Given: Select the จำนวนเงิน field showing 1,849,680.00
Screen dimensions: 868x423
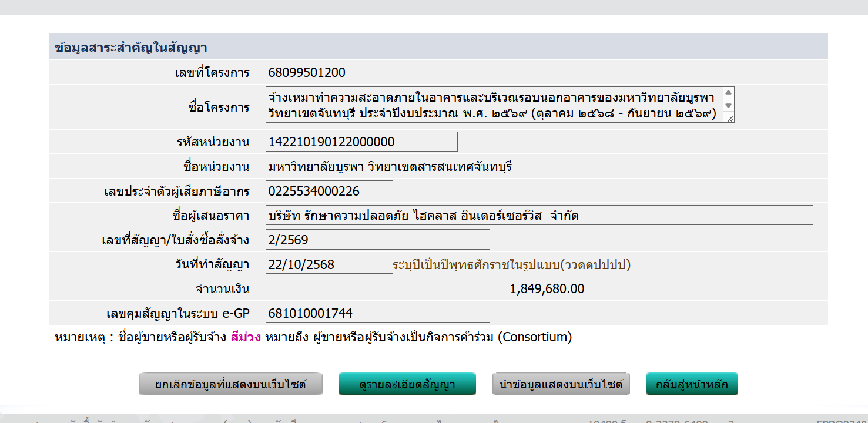Looking at the screenshot, I should [x=426, y=288].
